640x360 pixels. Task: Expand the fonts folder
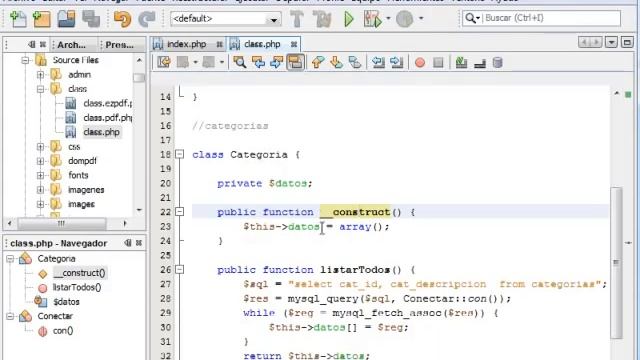click(x=40, y=175)
